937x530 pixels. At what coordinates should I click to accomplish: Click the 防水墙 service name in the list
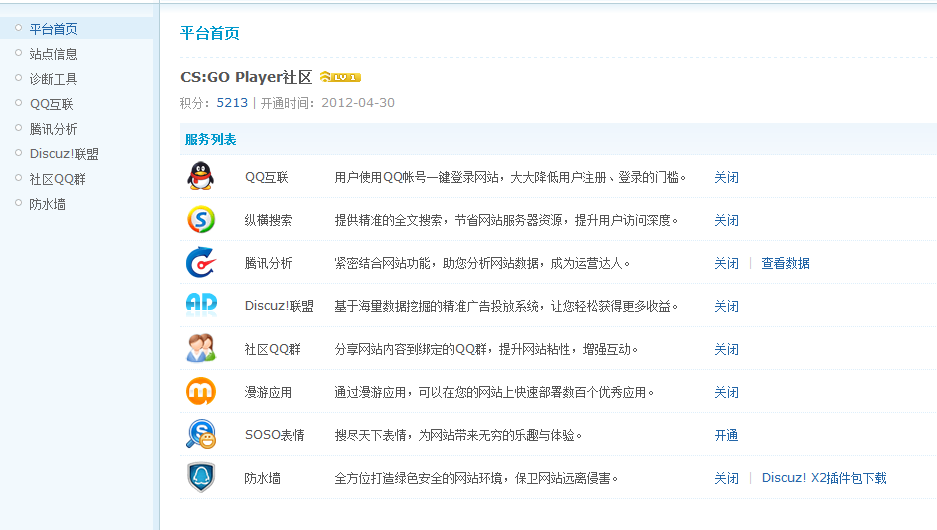(262, 479)
